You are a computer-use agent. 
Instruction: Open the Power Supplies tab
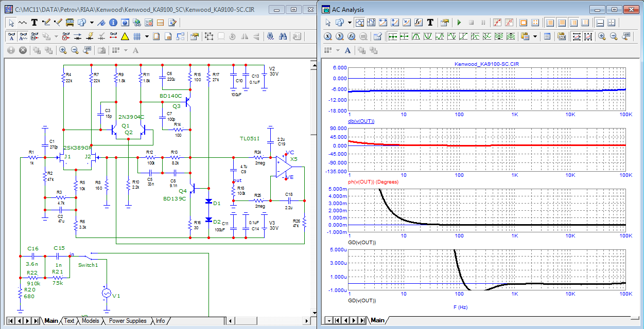click(x=127, y=321)
